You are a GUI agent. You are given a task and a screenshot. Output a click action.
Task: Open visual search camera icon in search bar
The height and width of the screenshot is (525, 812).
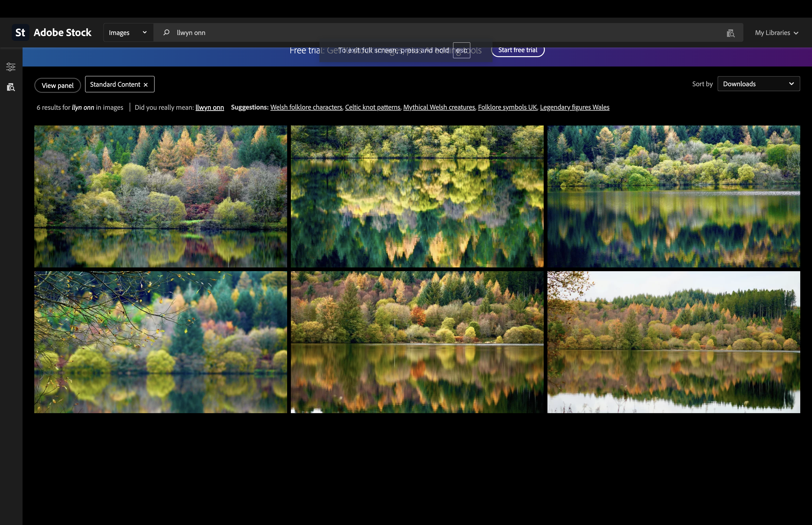[730, 33]
